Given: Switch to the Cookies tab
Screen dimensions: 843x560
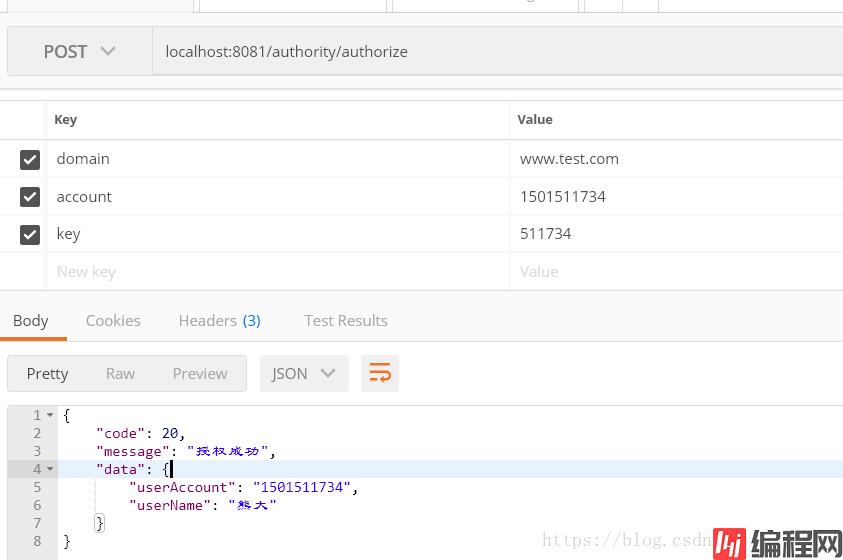Looking at the screenshot, I should [x=113, y=320].
